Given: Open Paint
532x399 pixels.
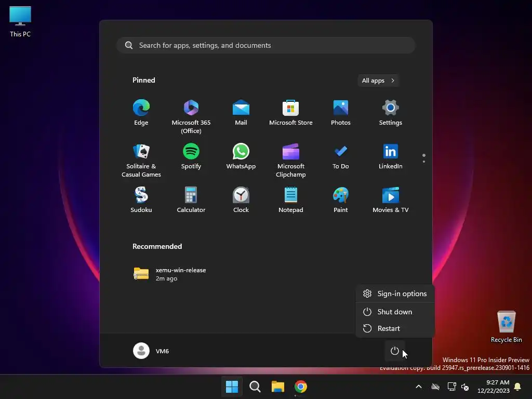Looking at the screenshot, I should (341, 200).
